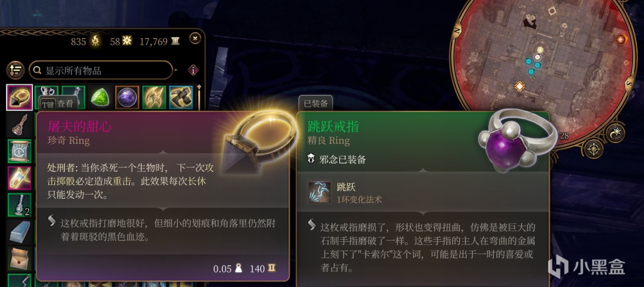Select the green gemstone item
644x287 pixels.
(x=101, y=98)
